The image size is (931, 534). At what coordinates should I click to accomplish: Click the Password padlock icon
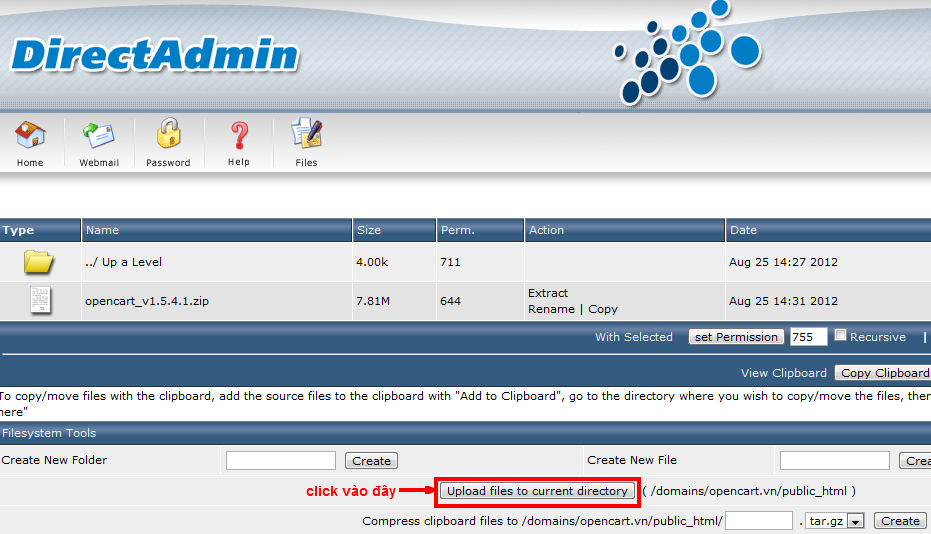(x=168, y=133)
